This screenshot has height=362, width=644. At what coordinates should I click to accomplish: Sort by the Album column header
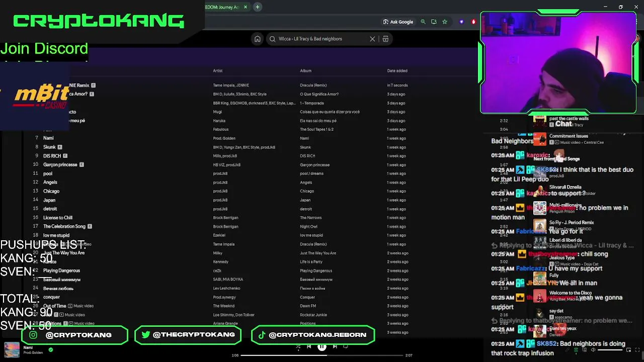click(305, 71)
